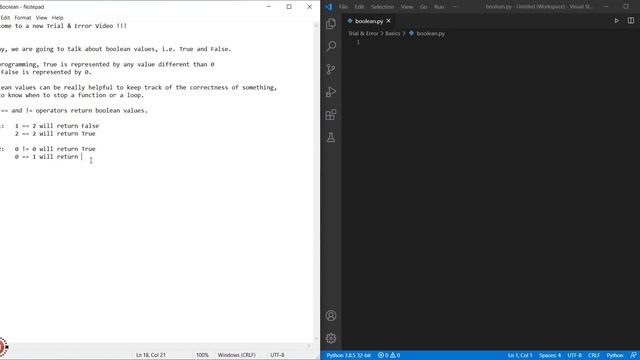Click the '== and != operators' line in Notepad
The image size is (640, 360).
(x=74, y=111)
